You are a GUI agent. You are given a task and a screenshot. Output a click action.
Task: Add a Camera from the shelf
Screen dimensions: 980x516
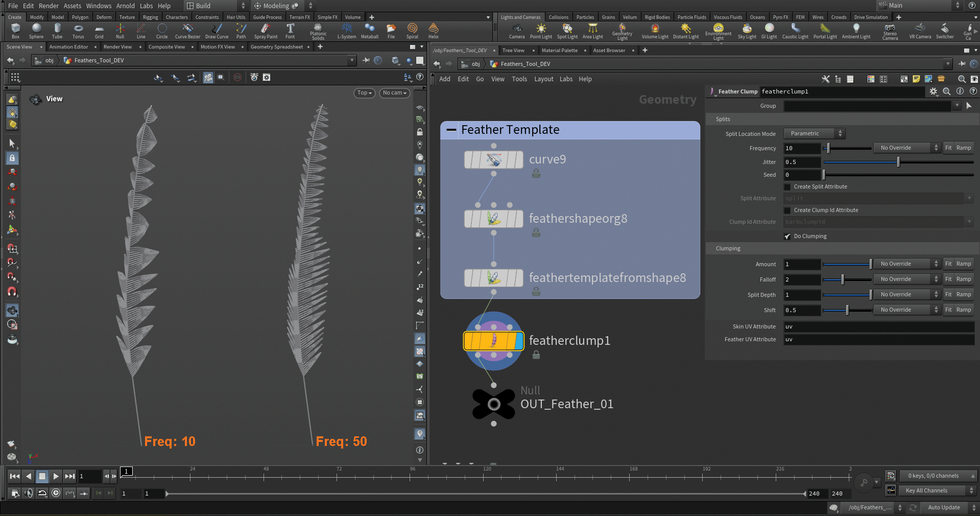pyautogui.click(x=517, y=31)
